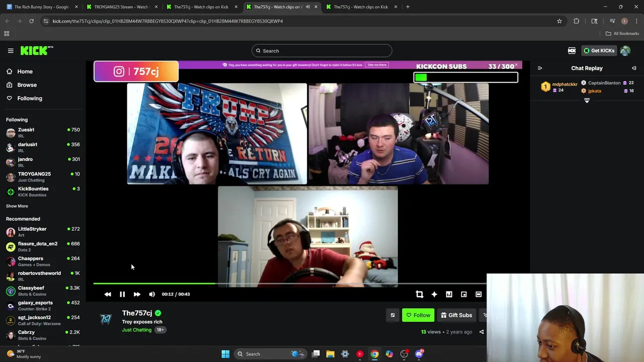Bookmark this page with star icon
Screen dimensions: 644x362
click(x=559, y=21)
